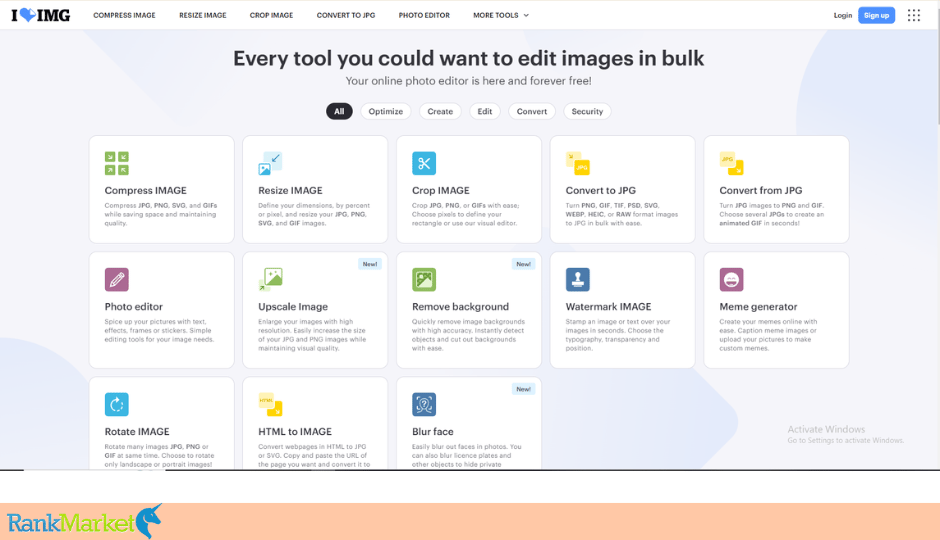Click the Compress IMAGE green arrows icon
The height and width of the screenshot is (540, 940).
(x=116, y=163)
